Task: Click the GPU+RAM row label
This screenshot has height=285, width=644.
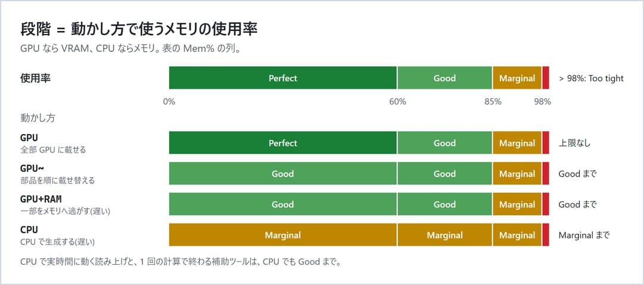Action: (x=41, y=199)
